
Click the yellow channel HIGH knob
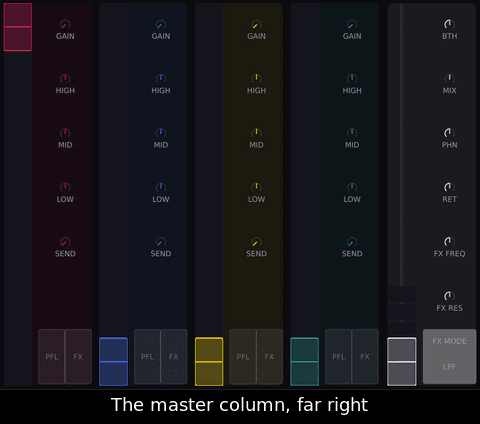(x=256, y=79)
